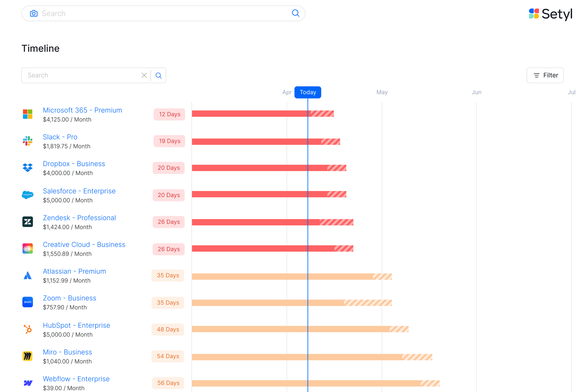This screenshot has width=588, height=392.
Task: Click Dropbox's 20 Days badge
Action: click(169, 168)
